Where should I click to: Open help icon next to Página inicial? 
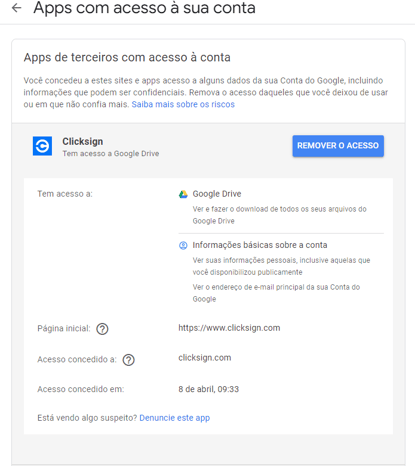pyautogui.click(x=102, y=329)
